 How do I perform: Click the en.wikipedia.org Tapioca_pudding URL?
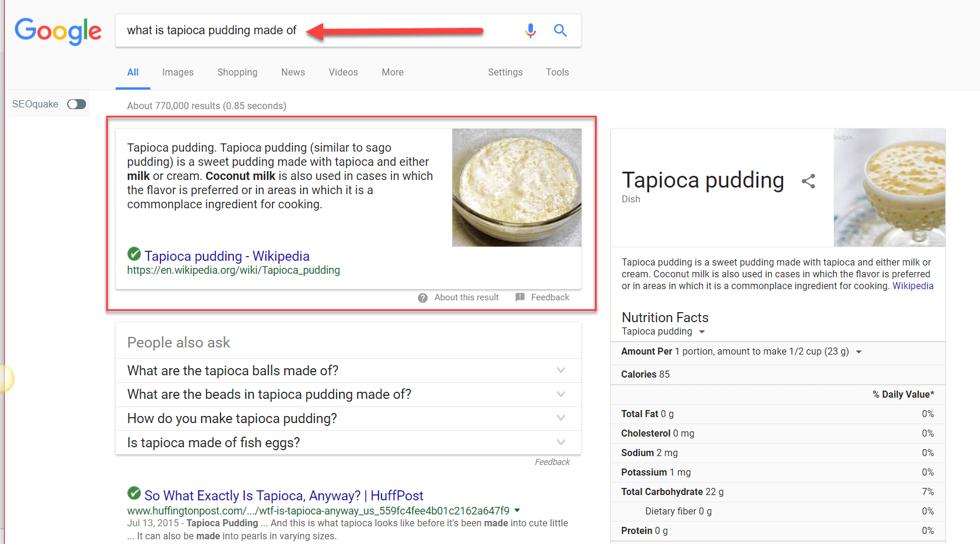click(234, 270)
